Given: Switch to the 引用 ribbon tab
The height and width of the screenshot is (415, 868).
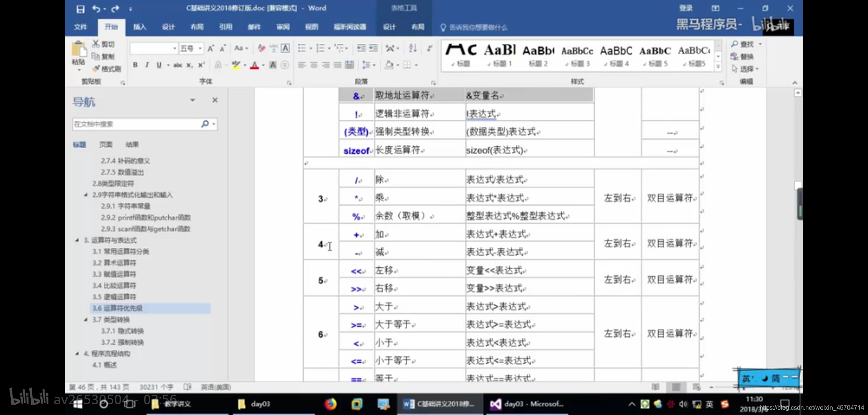Looking at the screenshot, I should pyautogui.click(x=226, y=27).
